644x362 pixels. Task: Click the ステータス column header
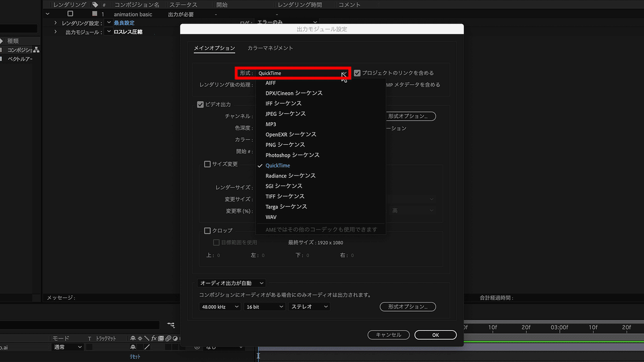coord(184,4)
